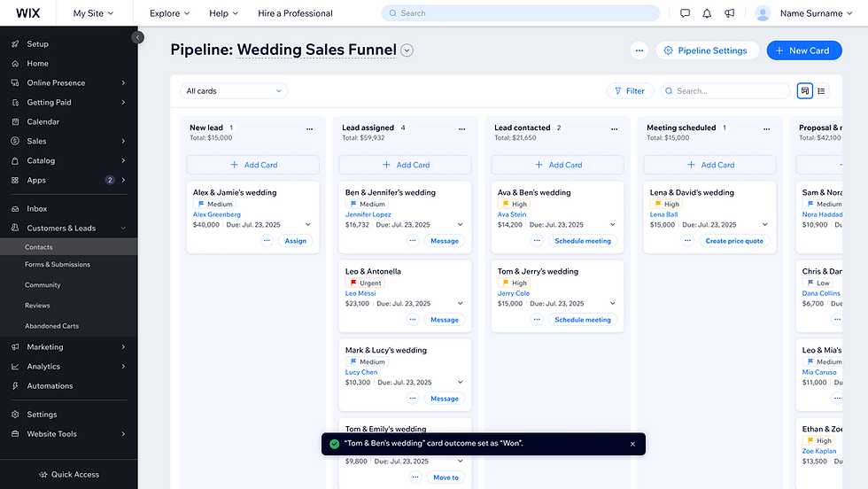The image size is (868, 489).
Task: Open the Lead assigned column options menu
Action: 461,129
